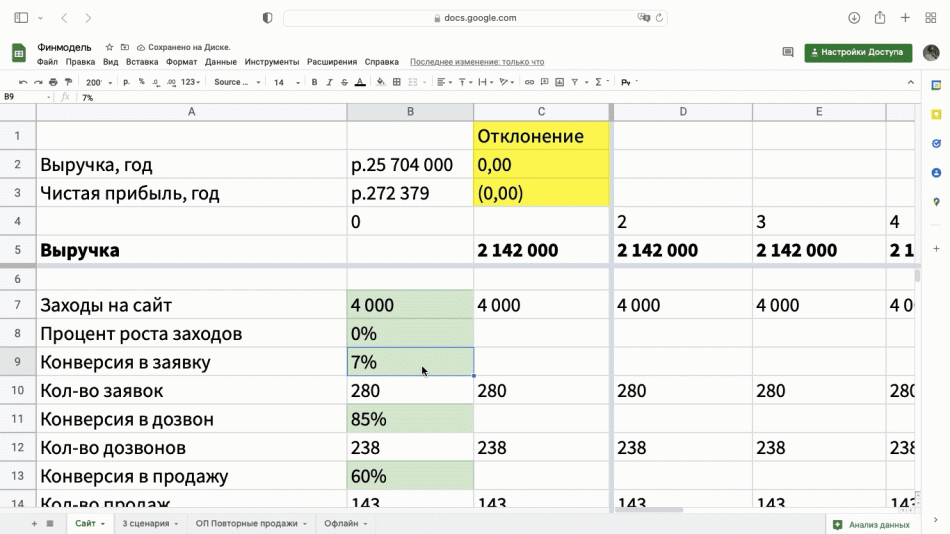The height and width of the screenshot is (534, 950).
Task: Open the Source font family dropdown
Action: pos(237,82)
